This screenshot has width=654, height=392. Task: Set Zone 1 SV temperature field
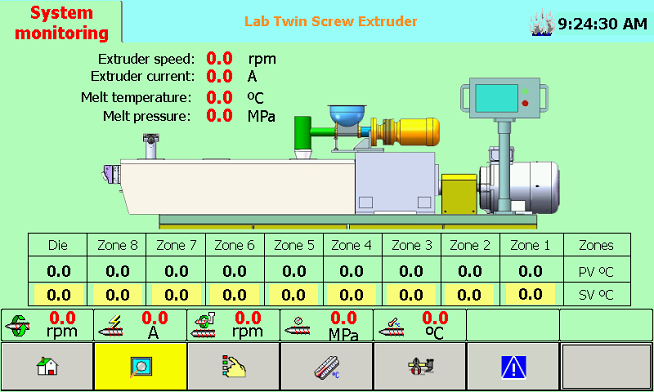530,294
